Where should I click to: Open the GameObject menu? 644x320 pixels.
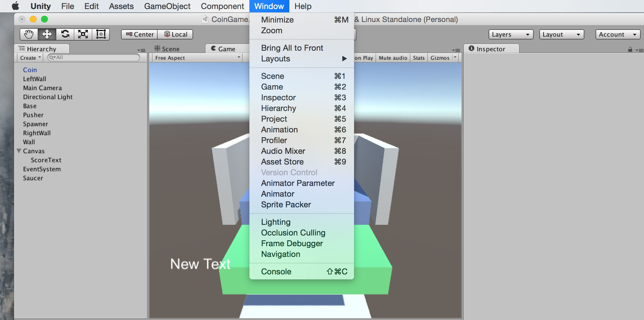(x=167, y=6)
